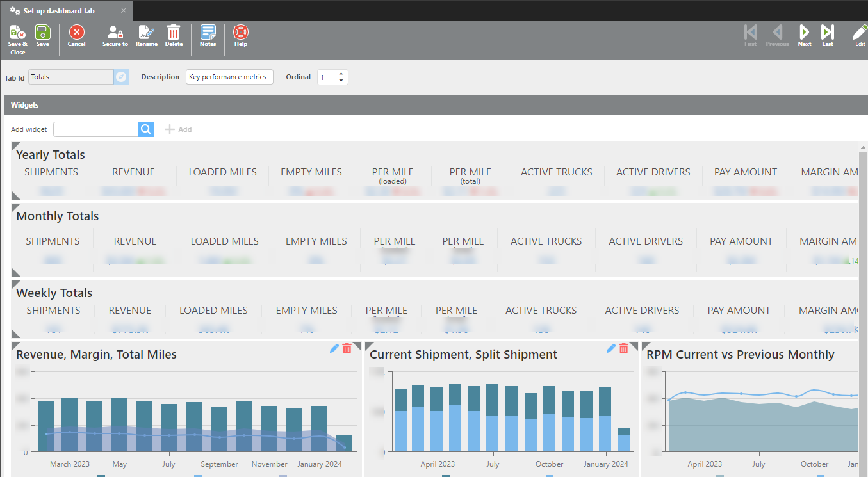Rename the dashboard tab
868x477 pixels.
pyautogui.click(x=146, y=33)
